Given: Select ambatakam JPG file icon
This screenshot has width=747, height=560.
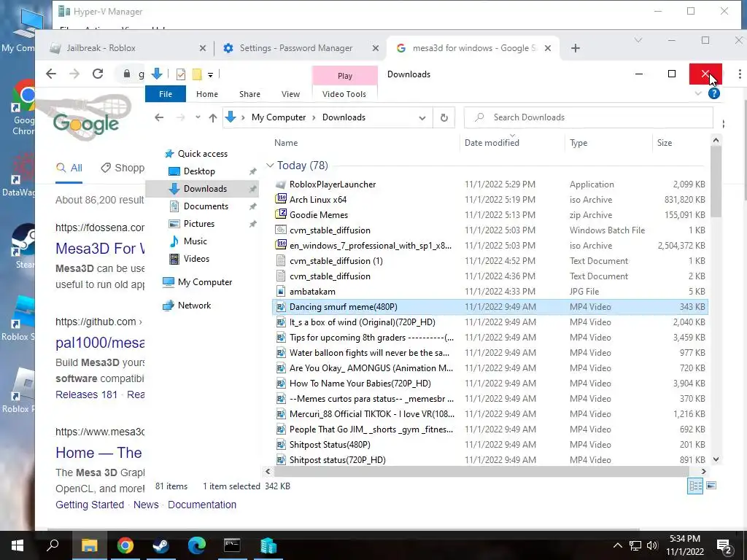Looking at the screenshot, I should (x=281, y=292).
